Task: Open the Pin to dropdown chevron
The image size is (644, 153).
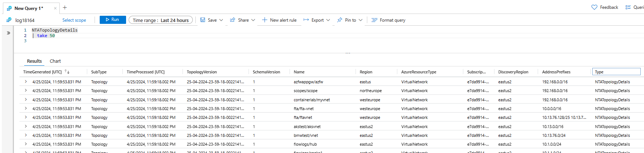Action: tap(361, 20)
